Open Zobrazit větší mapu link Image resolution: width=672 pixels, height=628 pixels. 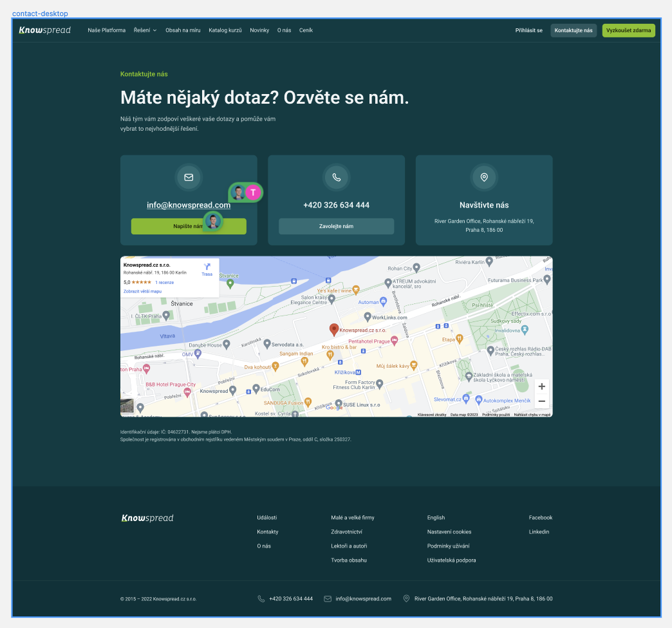tap(143, 291)
